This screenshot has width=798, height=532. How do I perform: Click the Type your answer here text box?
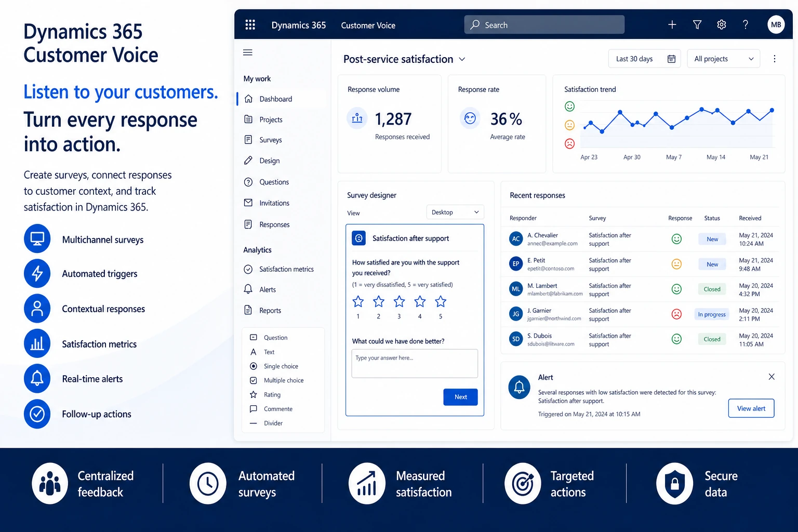pos(415,363)
